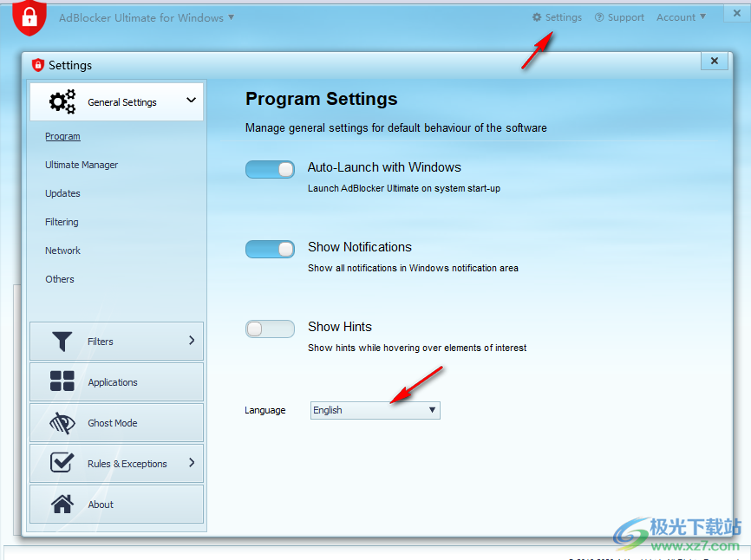This screenshot has width=751, height=560.
Task: Click 'Launch AdBlocker Ultimate on system start-up' text
Action: coord(404,189)
